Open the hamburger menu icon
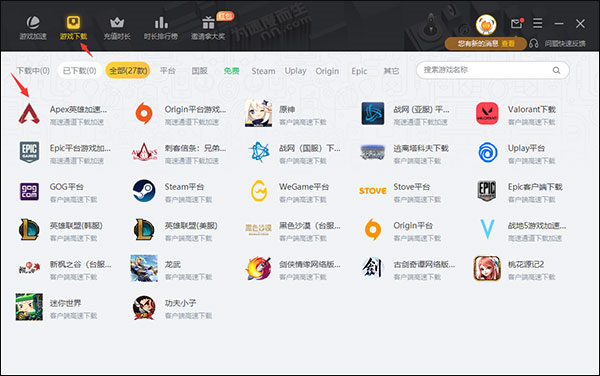The image size is (600, 376). coord(538,23)
